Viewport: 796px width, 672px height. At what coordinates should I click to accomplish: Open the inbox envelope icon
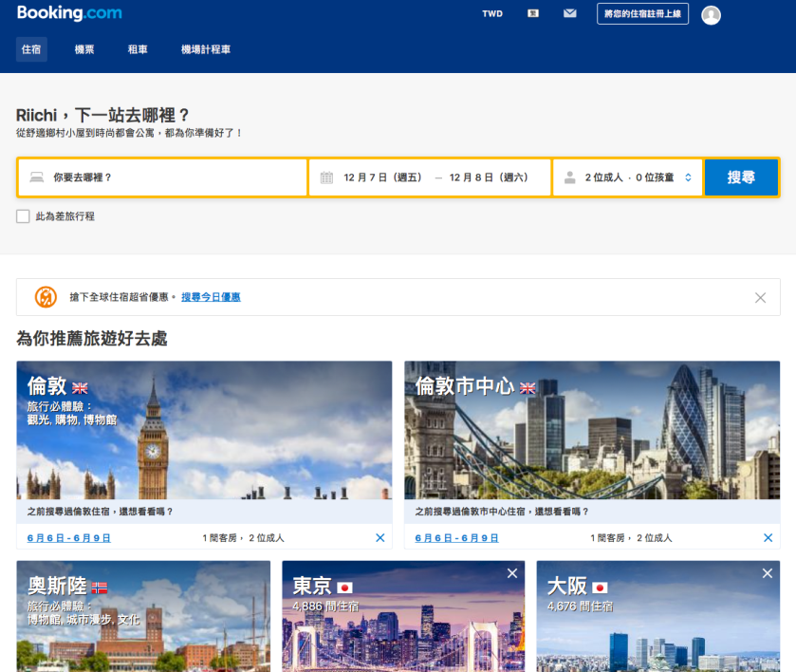coord(569,14)
